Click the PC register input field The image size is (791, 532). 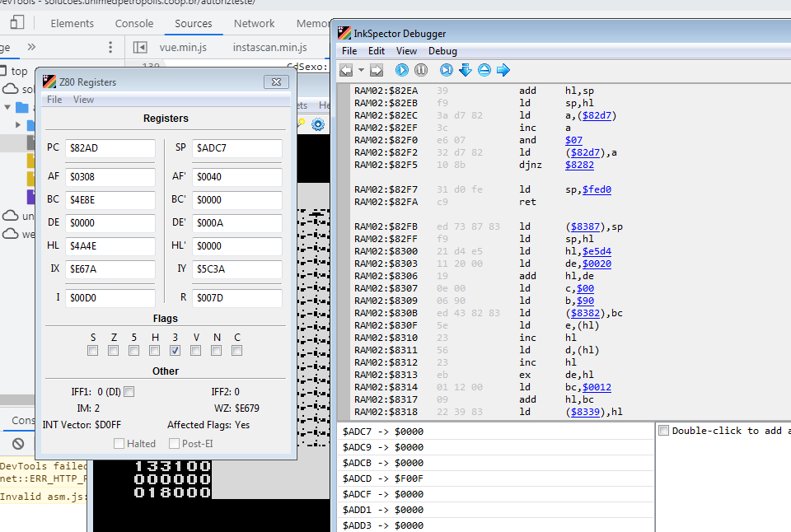110,148
